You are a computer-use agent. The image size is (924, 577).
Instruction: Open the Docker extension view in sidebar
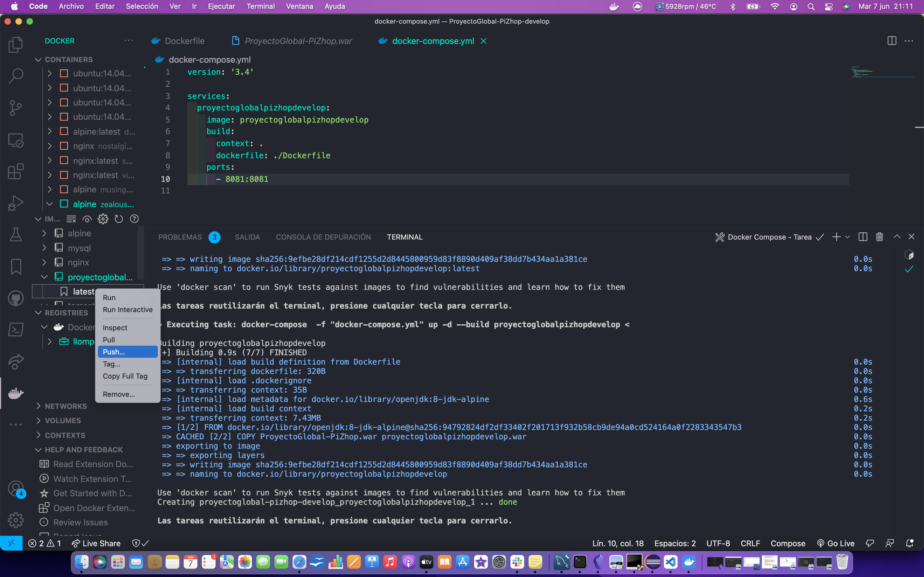coord(15,393)
